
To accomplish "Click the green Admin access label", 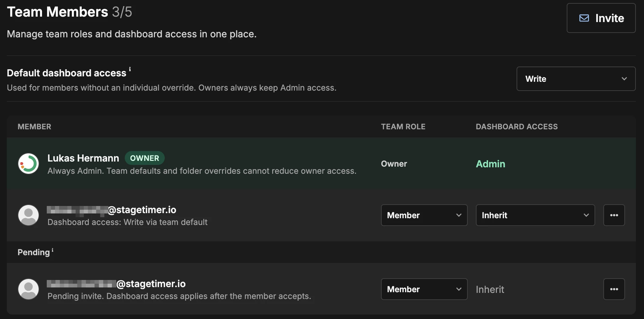I will [490, 164].
